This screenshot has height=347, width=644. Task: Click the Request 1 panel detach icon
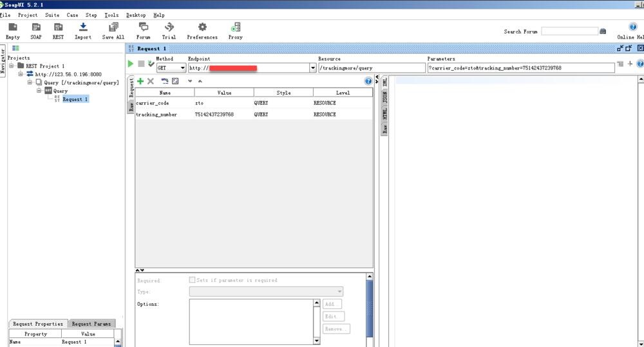[620, 48]
